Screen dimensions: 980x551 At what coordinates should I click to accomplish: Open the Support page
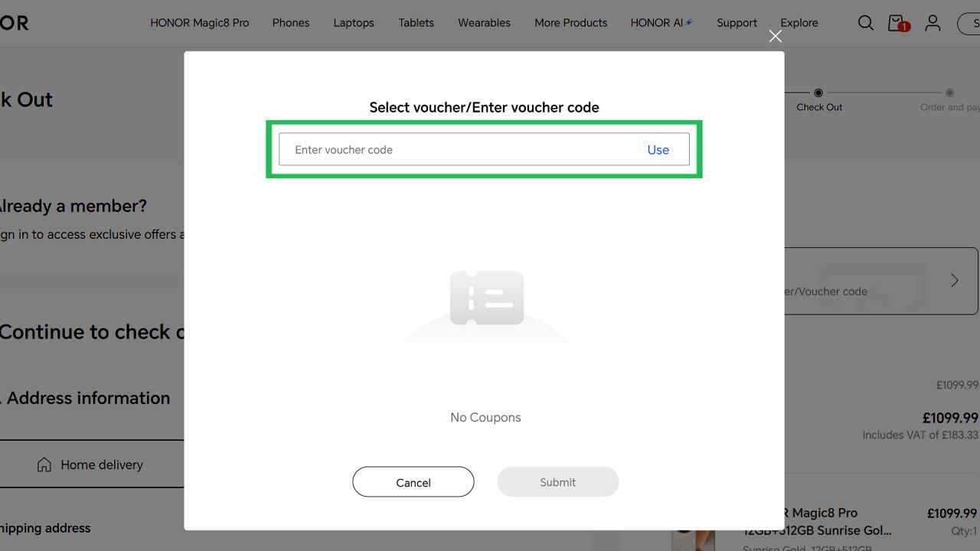pos(737,23)
